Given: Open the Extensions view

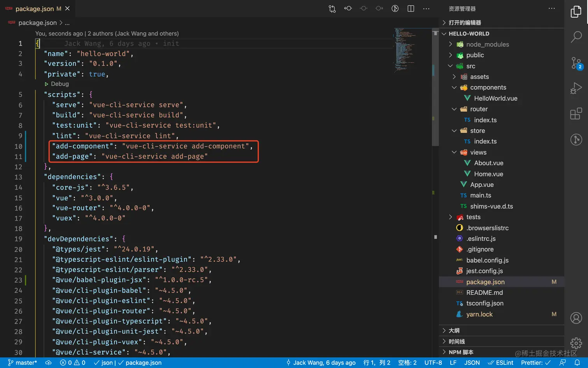Looking at the screenshot, I should pos(576,114).
